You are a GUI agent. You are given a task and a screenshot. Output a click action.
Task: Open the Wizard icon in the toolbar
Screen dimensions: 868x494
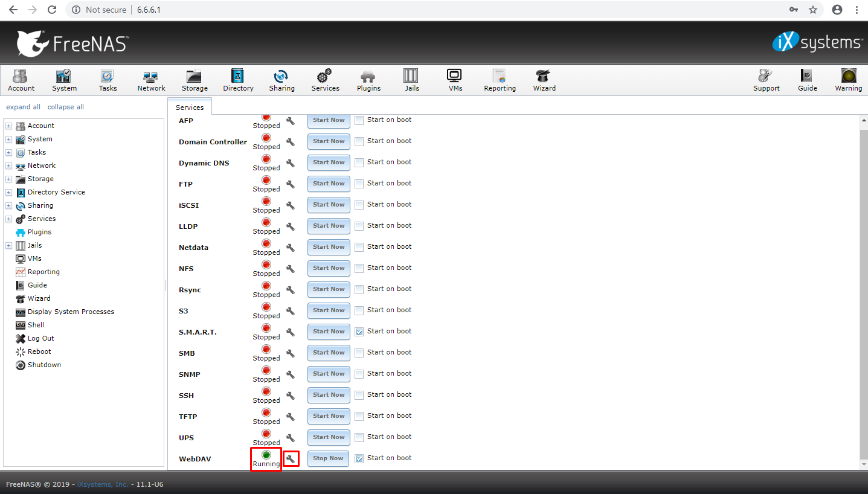pyautogui.click(x=543, y=79)
